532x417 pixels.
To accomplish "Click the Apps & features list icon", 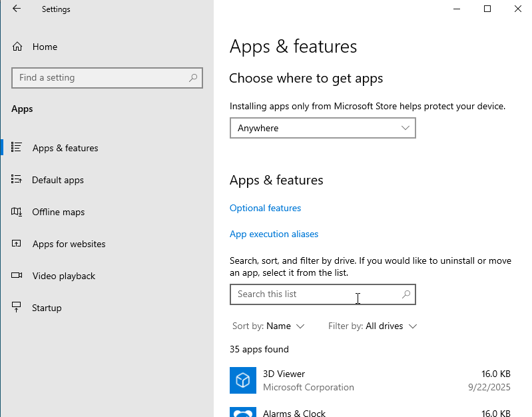I will [17, 148].
